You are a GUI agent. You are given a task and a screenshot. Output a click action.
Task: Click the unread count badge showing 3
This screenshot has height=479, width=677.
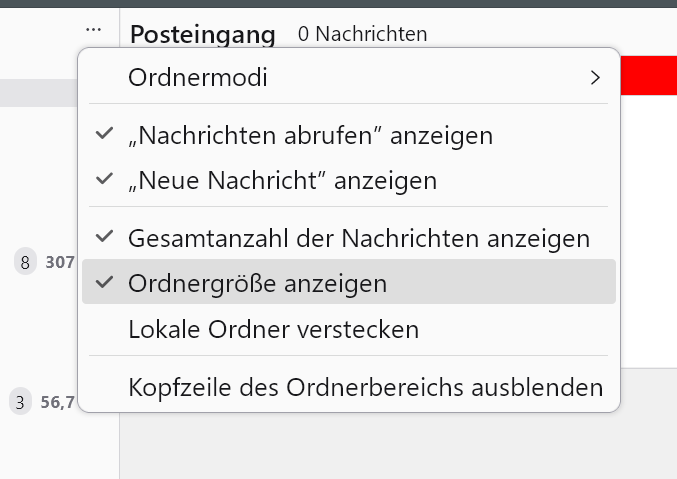(20, 403)
